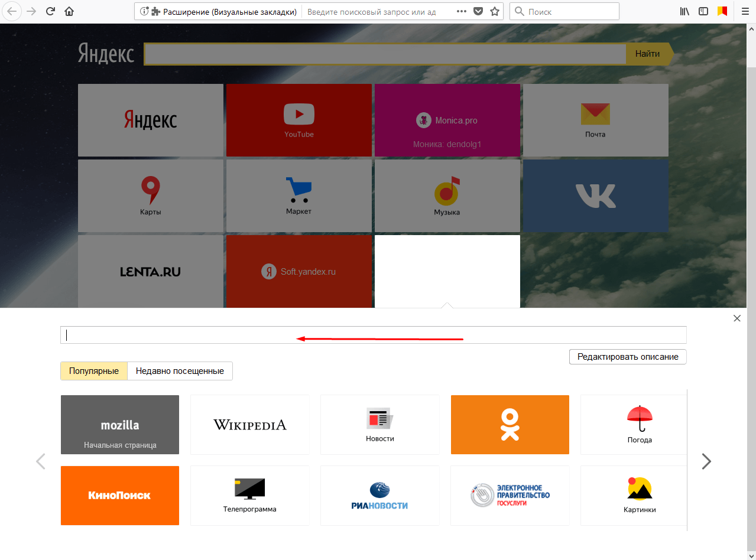Click Редактировать описание button

coord(628,357)
